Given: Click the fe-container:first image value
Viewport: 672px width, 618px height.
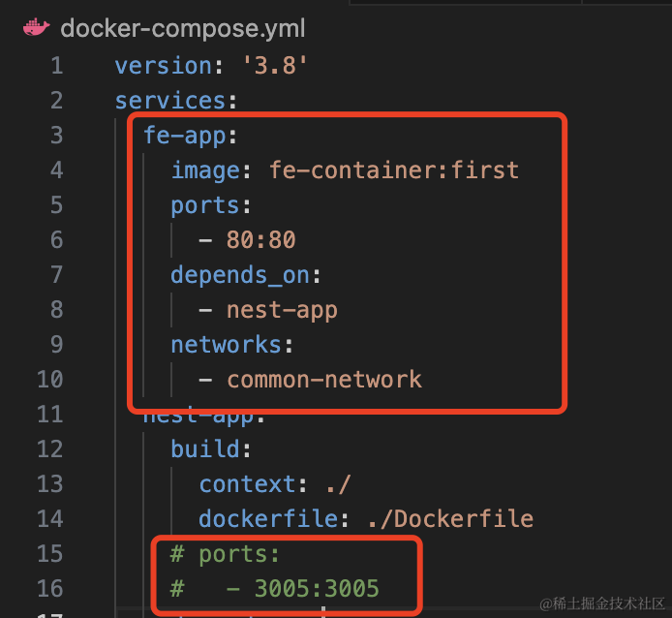Looking at the screenshot, I should (x=394, y=170).
